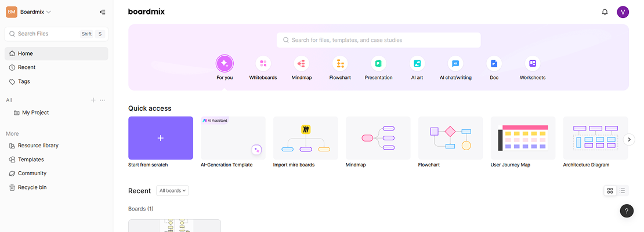Open the notifications bell
This screenshot has height=232, width=644.
click(605, 12)
